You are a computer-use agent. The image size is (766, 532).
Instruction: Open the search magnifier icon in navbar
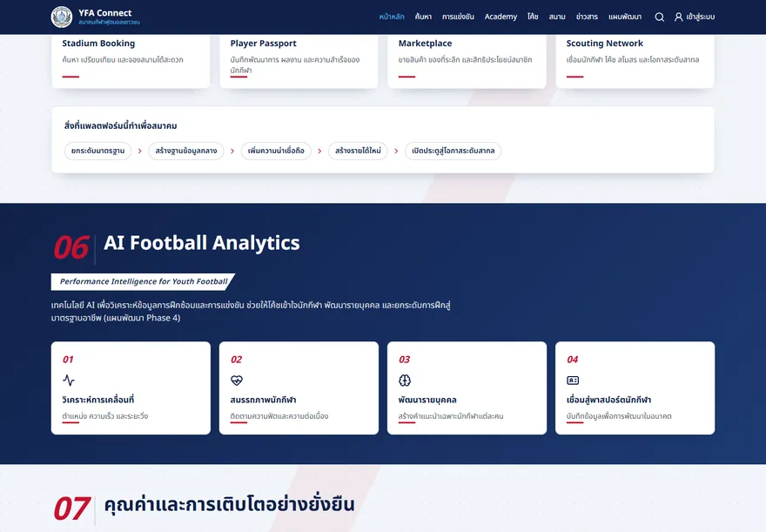pyautogui.click(x=659, y=17)
